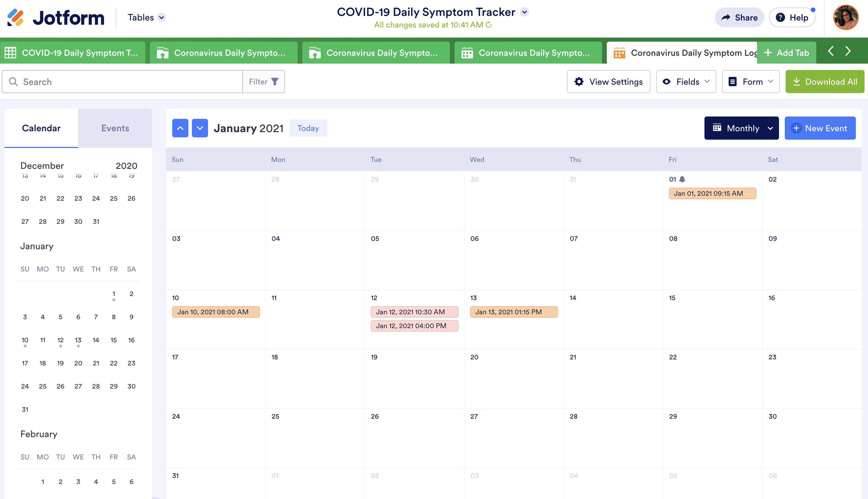
Task: Click the New Event button
Action: click(820, 128)
